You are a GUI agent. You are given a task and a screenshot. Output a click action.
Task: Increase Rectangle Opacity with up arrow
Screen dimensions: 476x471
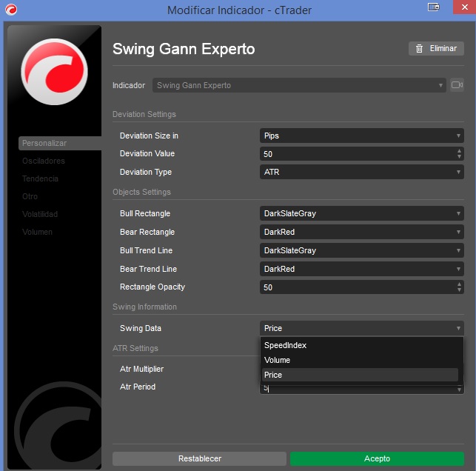[x=459, y=284]
